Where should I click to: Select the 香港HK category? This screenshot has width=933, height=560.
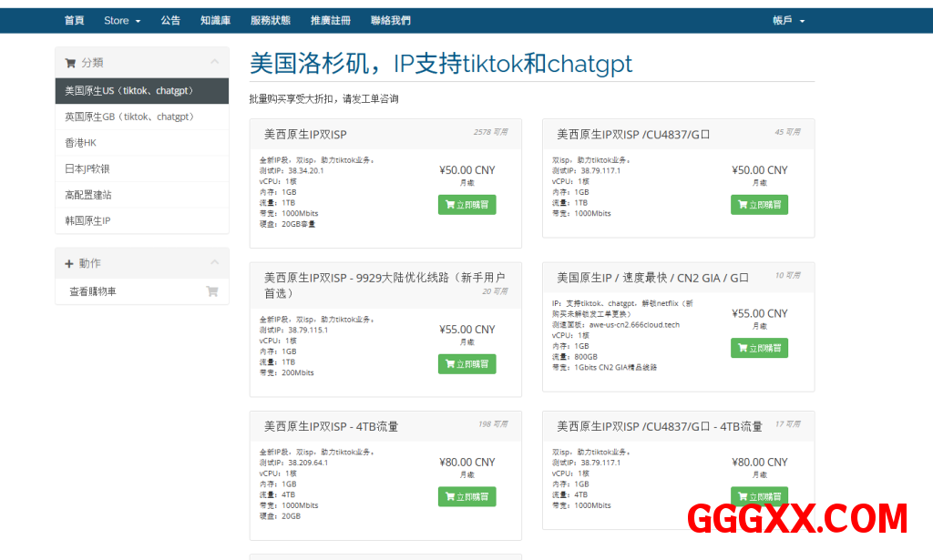pos(80,143)
